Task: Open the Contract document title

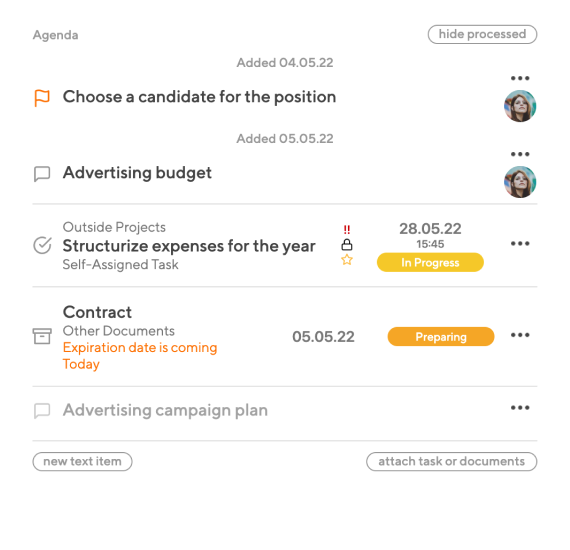Action: click(x=97, y=312)
